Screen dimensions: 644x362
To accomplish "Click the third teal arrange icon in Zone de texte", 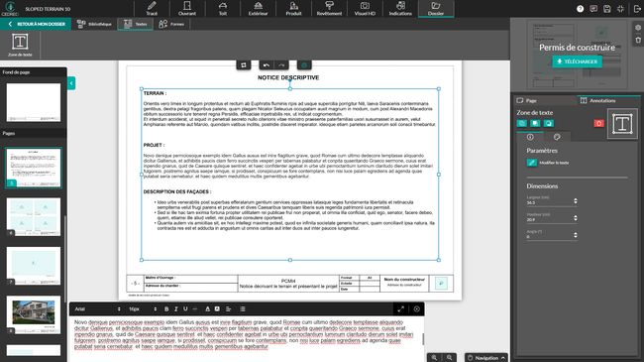I will click(549, 123).
